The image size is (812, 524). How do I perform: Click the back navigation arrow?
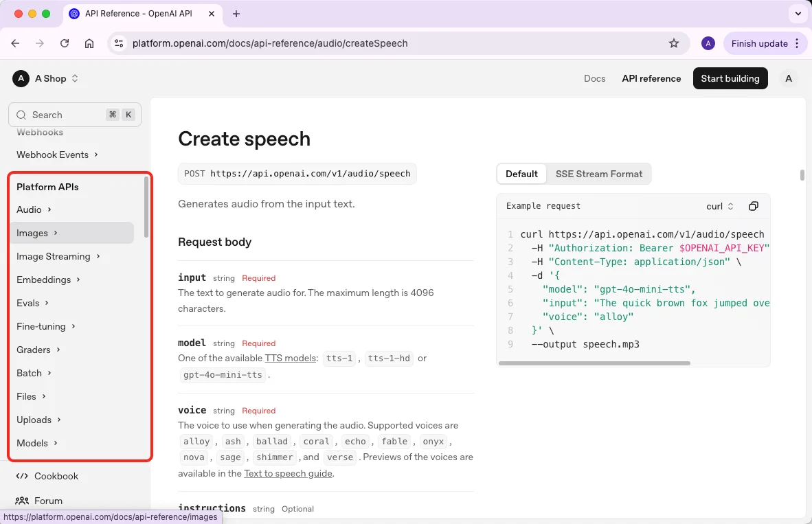click(x=16, y=43)
